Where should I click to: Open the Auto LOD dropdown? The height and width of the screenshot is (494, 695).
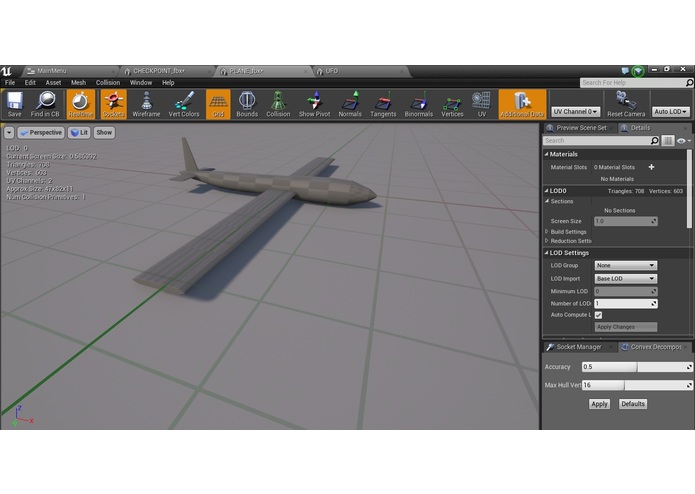coord(671,112)
